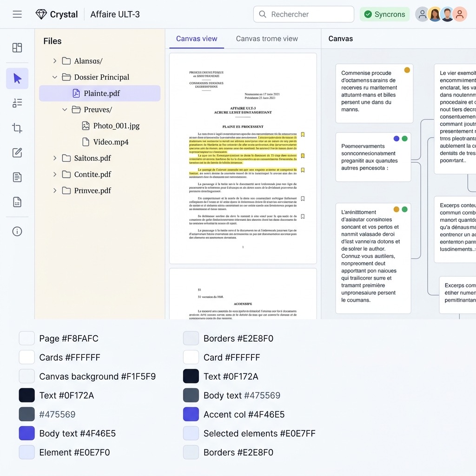This screenshot has width=476, height=476.
Task: Collapse the Dossier Principal folder
Action: click(x=55, y=77)
